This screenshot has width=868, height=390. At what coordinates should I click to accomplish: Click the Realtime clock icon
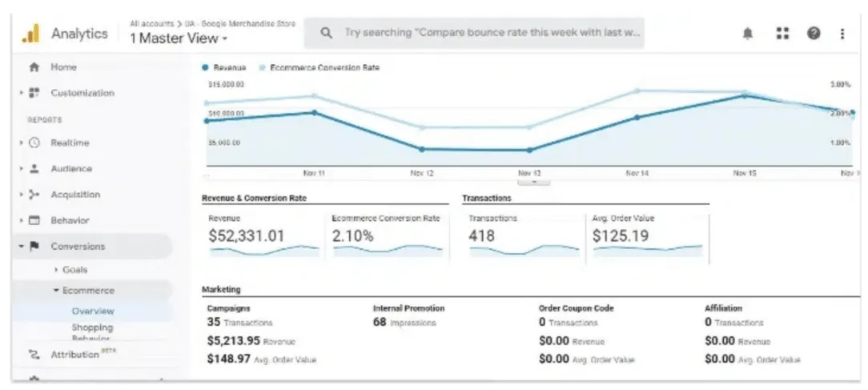click(x=34, y=143)
